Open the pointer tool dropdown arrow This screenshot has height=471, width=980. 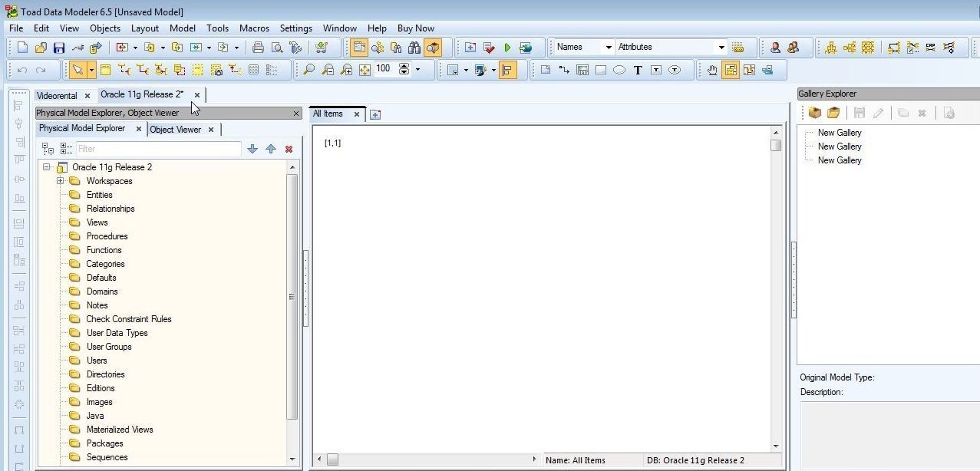click(x=91, y=70)
